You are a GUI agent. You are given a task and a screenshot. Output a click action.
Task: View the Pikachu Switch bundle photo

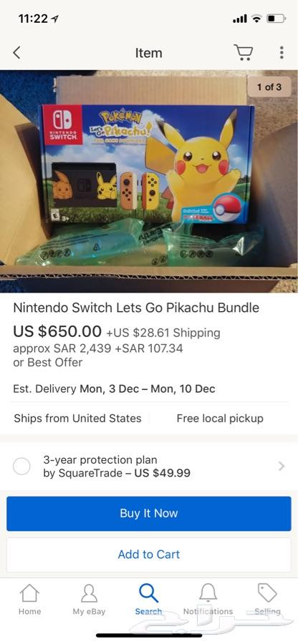(149, 181)
